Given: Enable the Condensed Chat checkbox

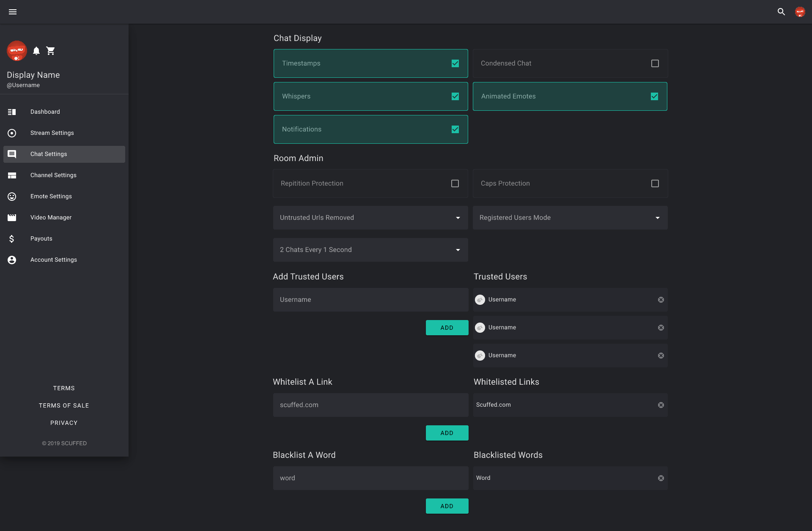Looking at the screenshot, I should point(655,63).
